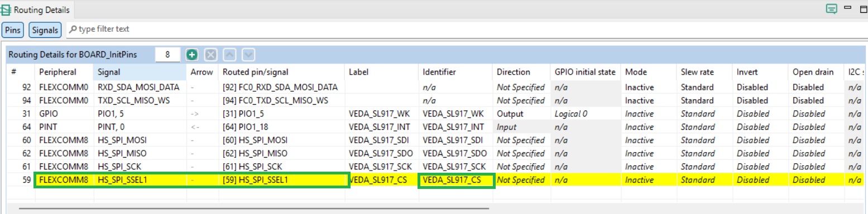Open Direction dropdown for PIO1_5 row (Output)

click(522, 114)
